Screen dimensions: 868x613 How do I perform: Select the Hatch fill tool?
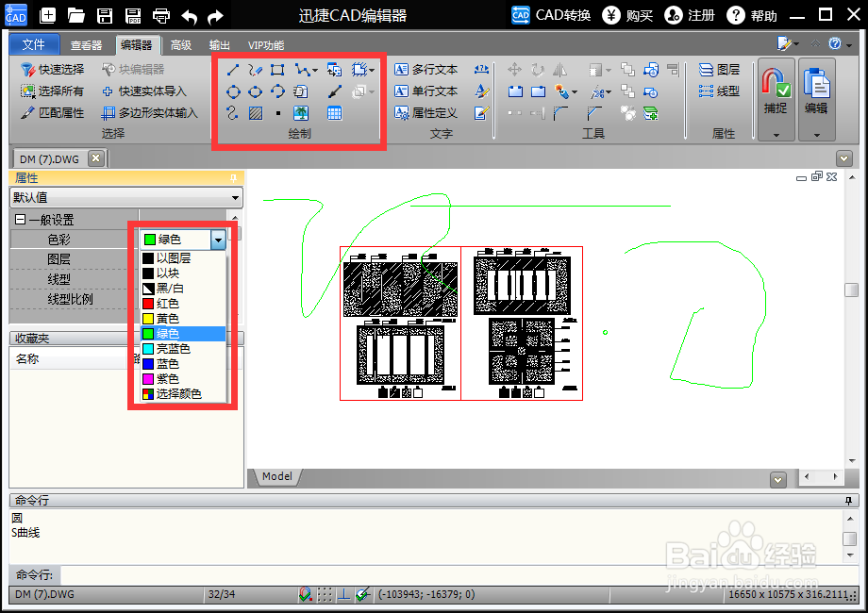[255, 113]
